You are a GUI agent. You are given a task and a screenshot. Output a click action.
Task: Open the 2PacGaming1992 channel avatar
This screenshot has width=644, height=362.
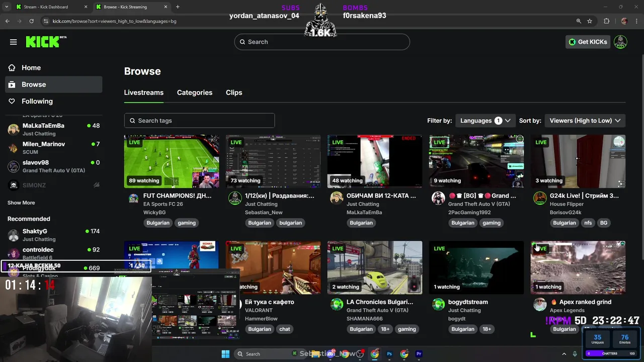(x=438, y=198)
